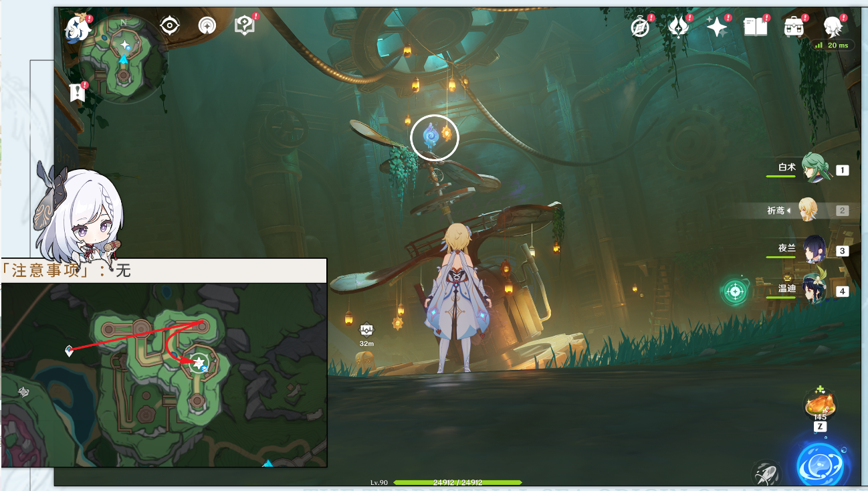The image size is (868, 491).
Task: Click the Z hotkey label under food
Action: [x=820, y=427]
